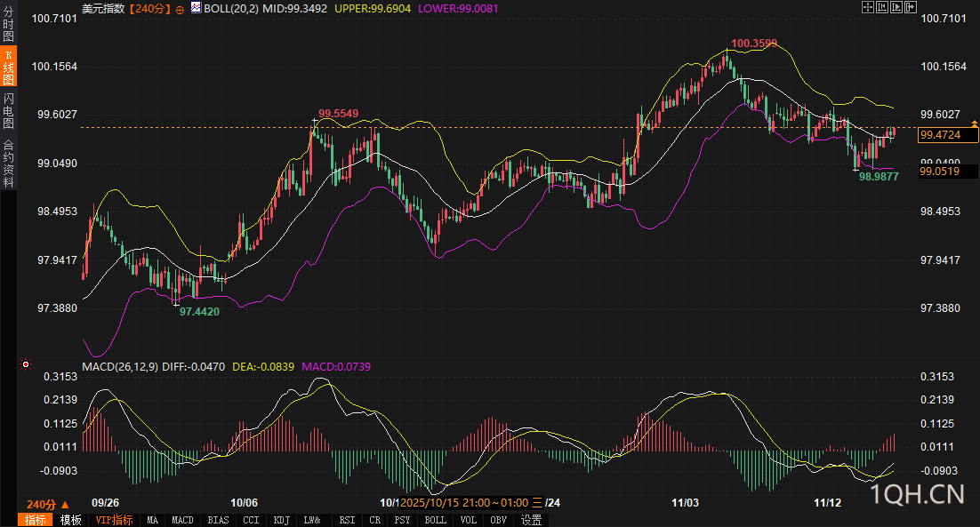Open the 合约资料 side tab
This screenshot has width=980, height=527.
[x=8, y=164]
